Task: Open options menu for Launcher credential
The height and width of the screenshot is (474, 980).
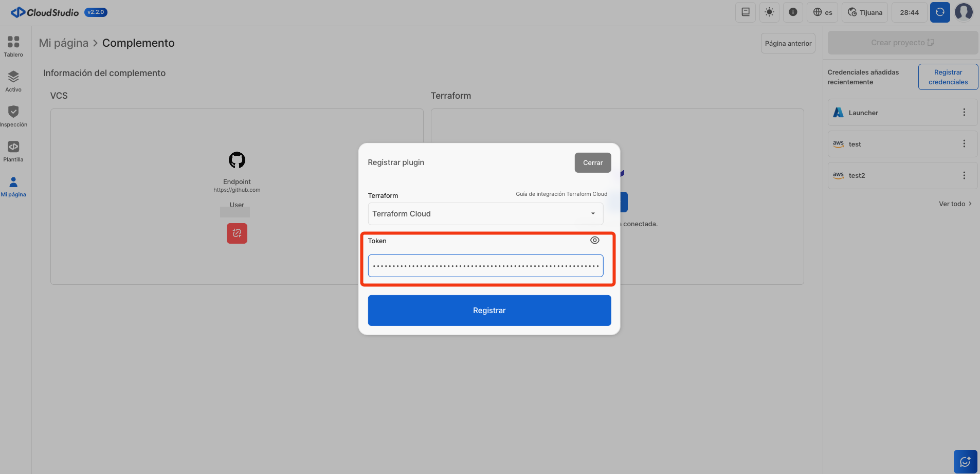Action: [x=964, y=113]
